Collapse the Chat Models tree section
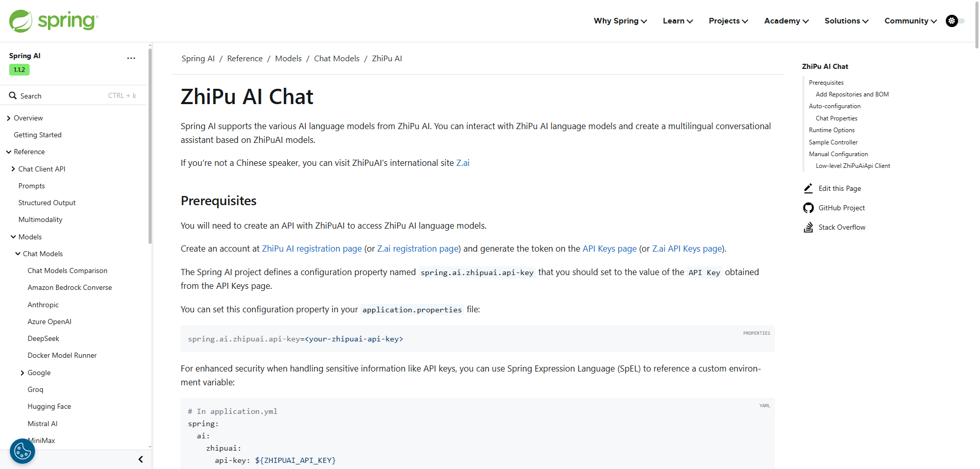This screenshot has height=469, width=980. point(18,254)
